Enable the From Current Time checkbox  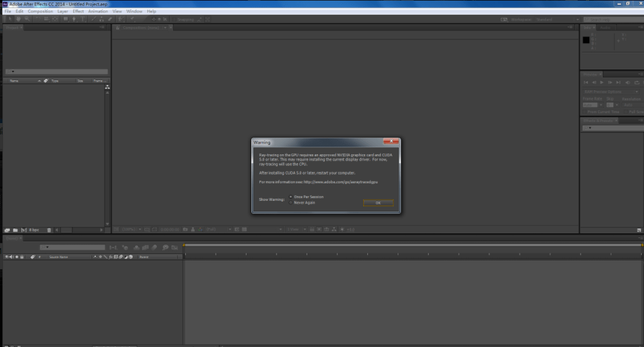click(584, 112)
